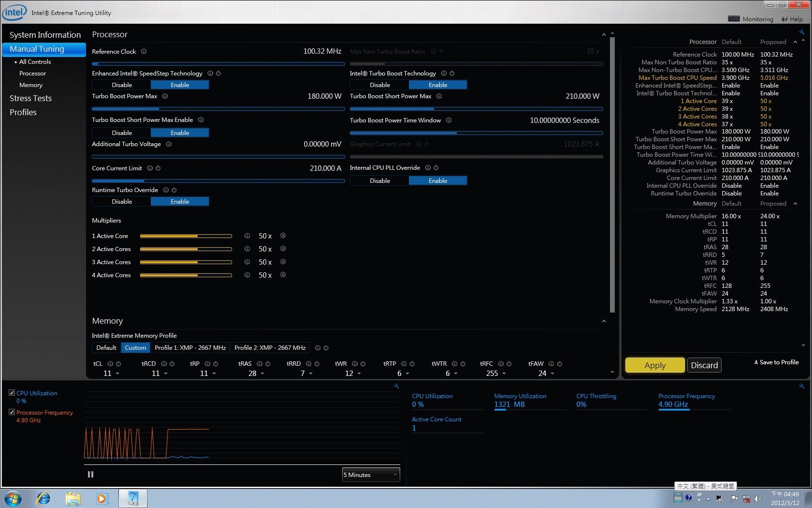Disable Intel Turbo Boost Technology
The image size is (812, 508).
click(x=379, y=85)
